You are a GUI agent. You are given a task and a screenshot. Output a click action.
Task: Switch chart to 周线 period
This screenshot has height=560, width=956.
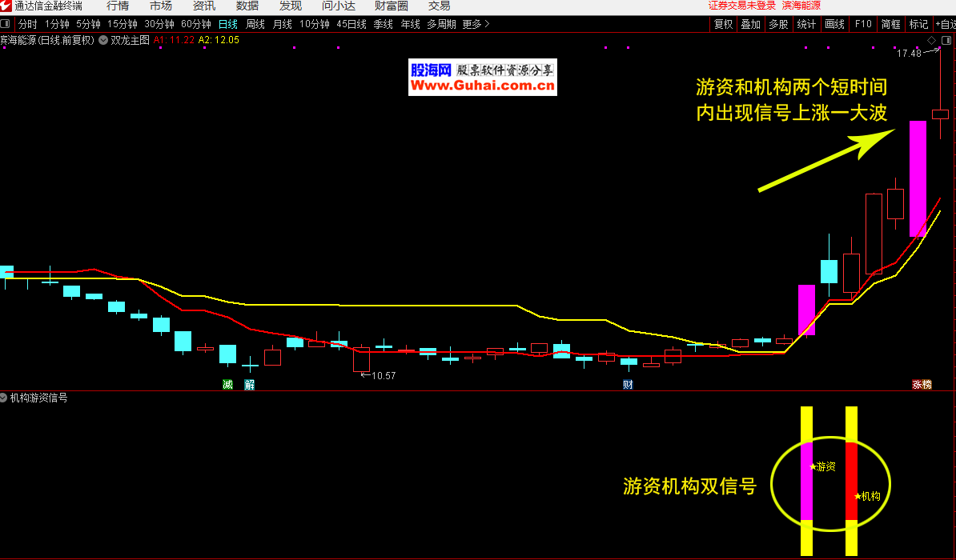(255, 24)
